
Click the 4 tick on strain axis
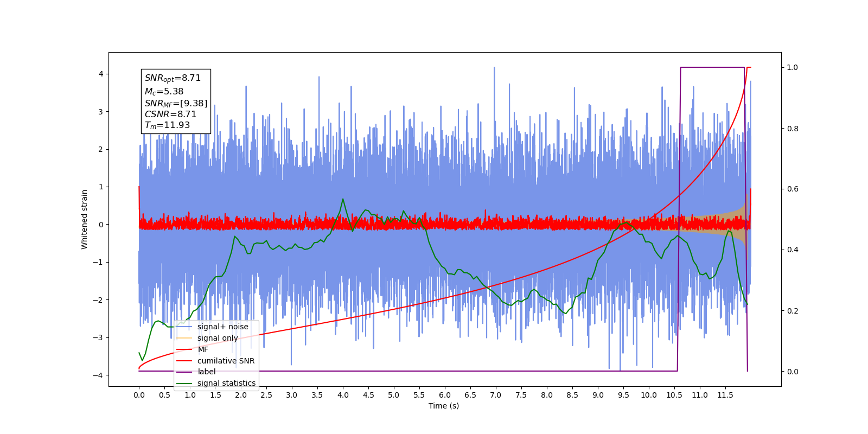pos(101,74)
